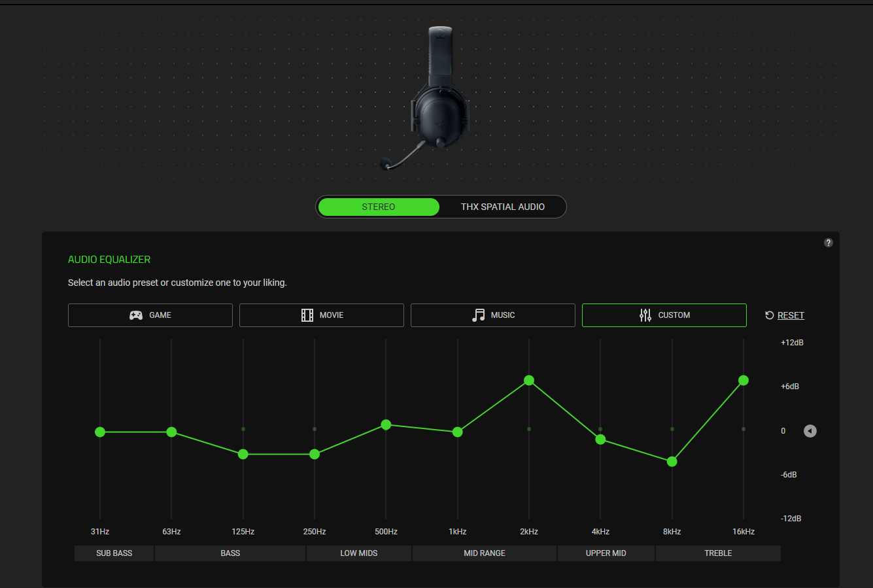Select the UPPER MID band label
Viewport: 873px width, 588px height.
[606, 553]
